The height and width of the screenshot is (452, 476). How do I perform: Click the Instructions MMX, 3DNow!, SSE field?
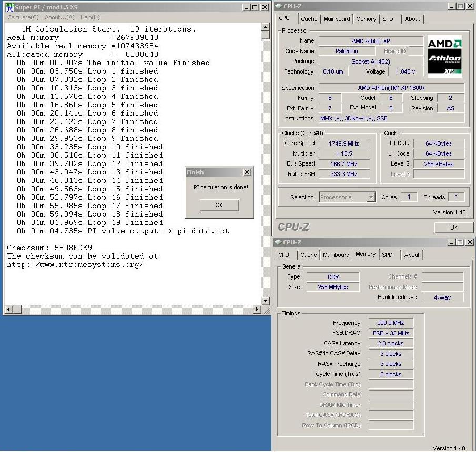click(x=392, y=118)
